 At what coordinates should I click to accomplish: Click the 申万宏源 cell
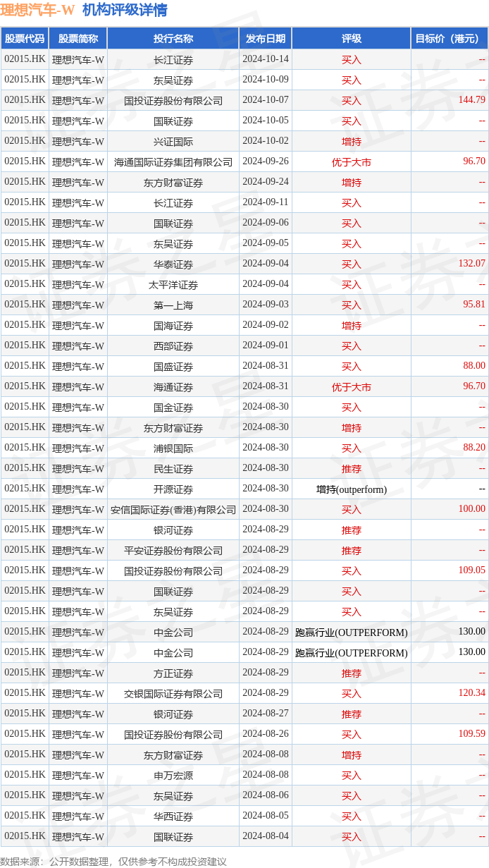tap(173, 775)
